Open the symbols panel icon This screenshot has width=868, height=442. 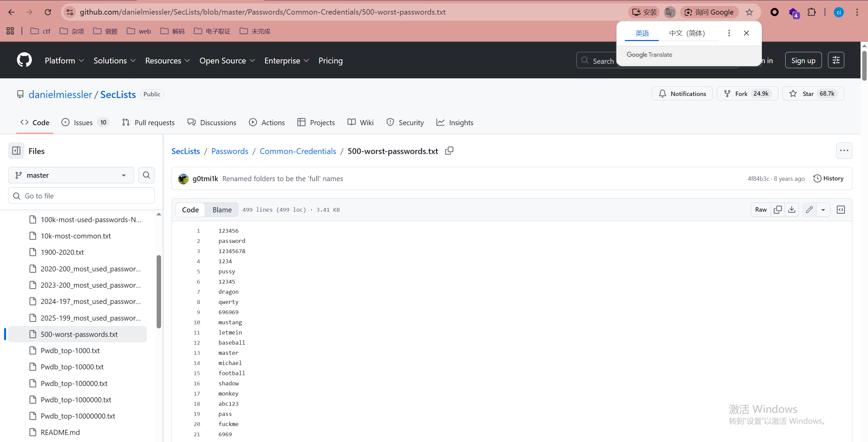(x=841, y=210)
